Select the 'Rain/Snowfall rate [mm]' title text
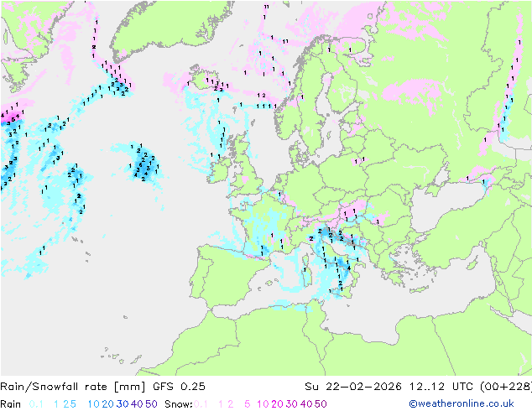The image size is (532, 411). [x=73, y=387]
